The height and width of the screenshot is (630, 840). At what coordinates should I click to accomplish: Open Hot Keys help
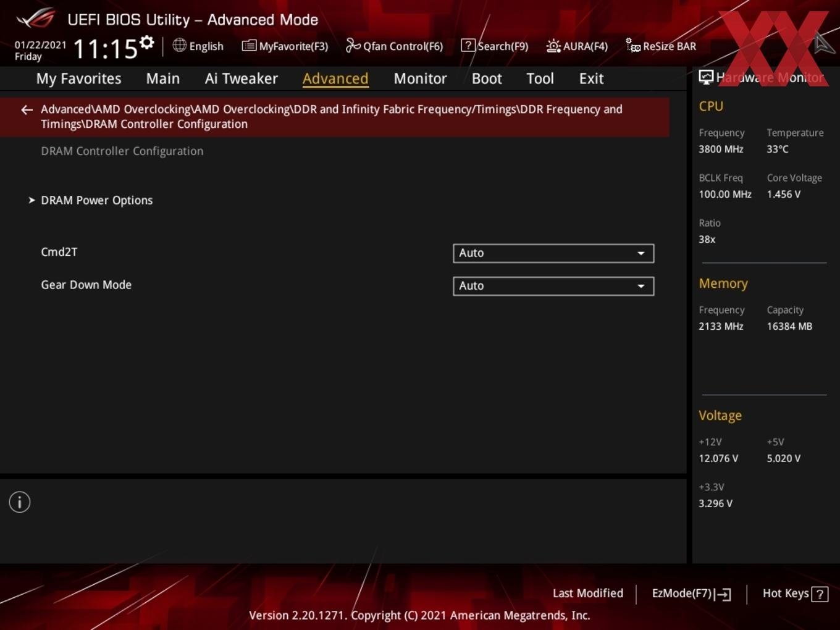pos(795,594)
